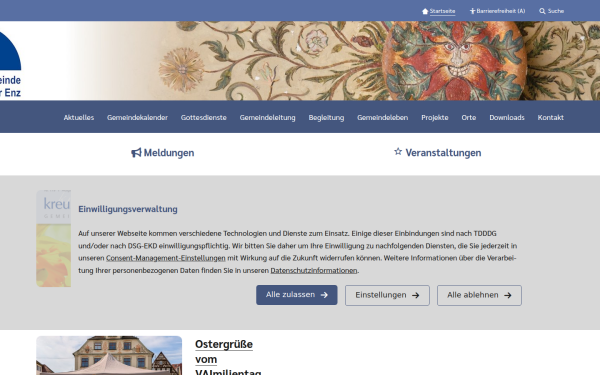Open the Gemeindekalender menu
The width and height of the screenshot is (600, 375).
coord(137,117)
